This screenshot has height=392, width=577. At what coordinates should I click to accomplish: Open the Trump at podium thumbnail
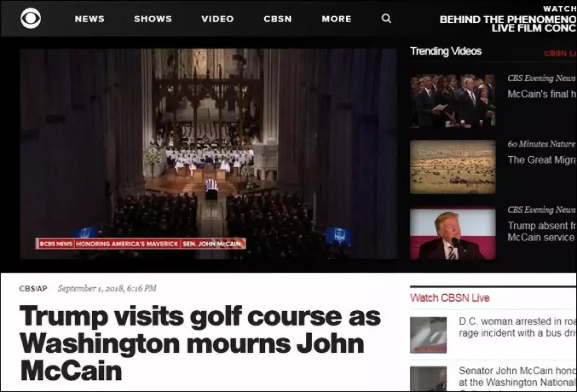tap(452, 233)
